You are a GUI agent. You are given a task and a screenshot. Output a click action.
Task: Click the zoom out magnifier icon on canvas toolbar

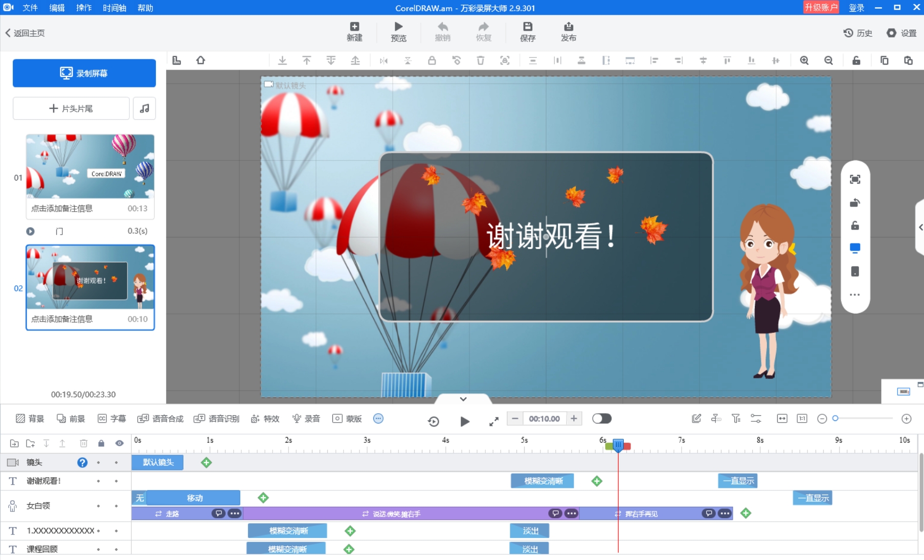[828, 60]
